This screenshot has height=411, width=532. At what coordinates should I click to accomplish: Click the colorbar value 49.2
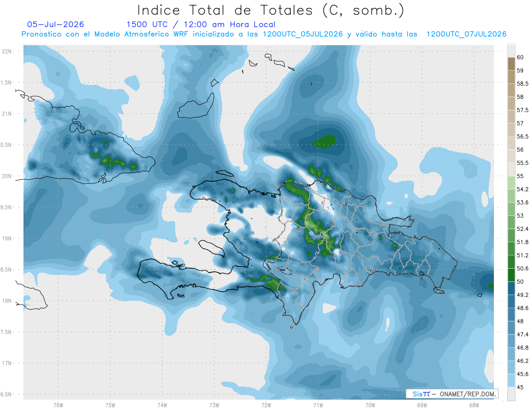(523, 295)
